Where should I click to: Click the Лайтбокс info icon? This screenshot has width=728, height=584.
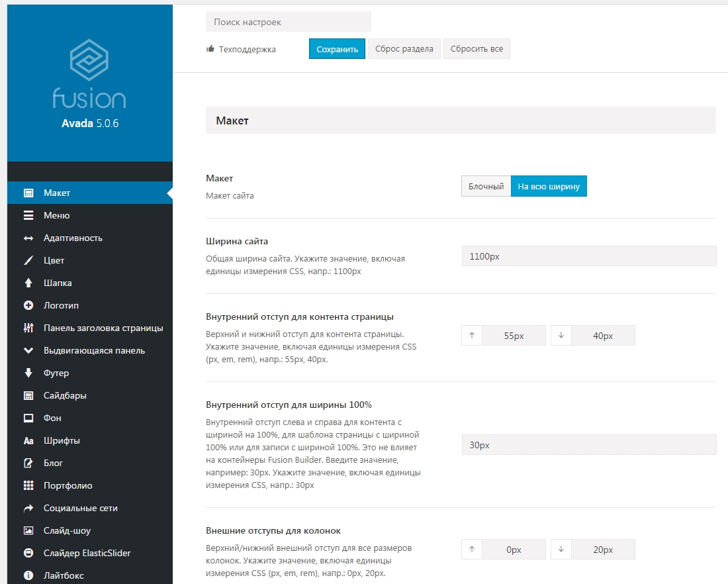(28, 575)
